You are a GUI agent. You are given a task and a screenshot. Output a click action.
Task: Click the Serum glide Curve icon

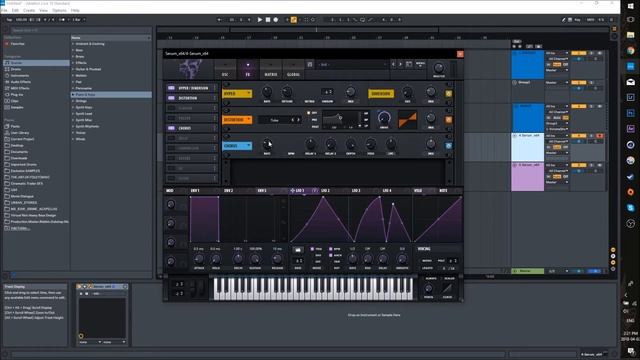click(447, 288)
